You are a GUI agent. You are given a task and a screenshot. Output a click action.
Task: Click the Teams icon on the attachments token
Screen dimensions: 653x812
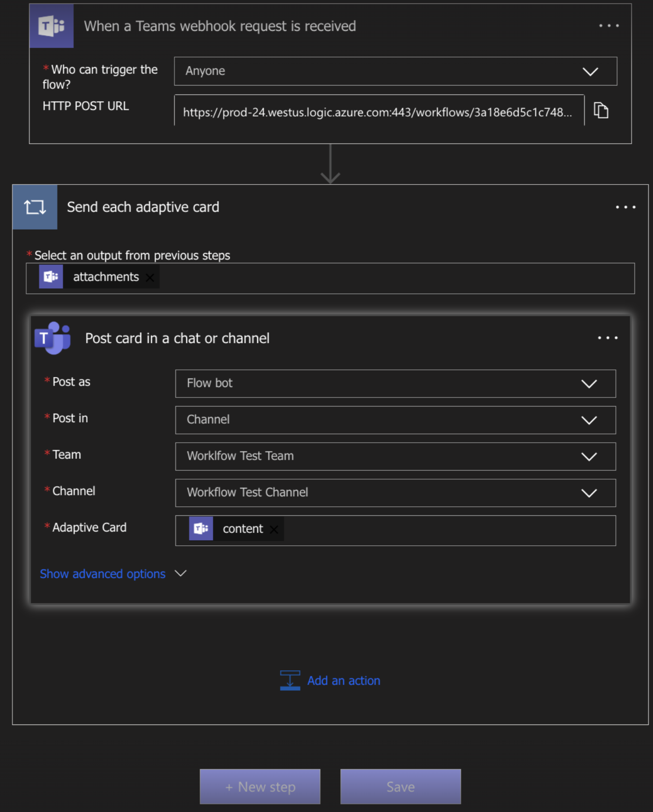pos(51,277)
